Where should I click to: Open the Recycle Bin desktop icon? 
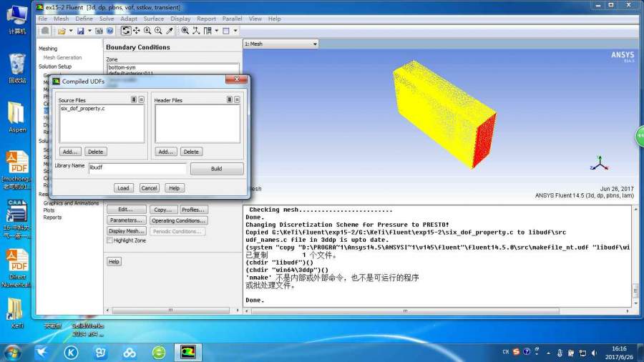[x=17, y=69]
